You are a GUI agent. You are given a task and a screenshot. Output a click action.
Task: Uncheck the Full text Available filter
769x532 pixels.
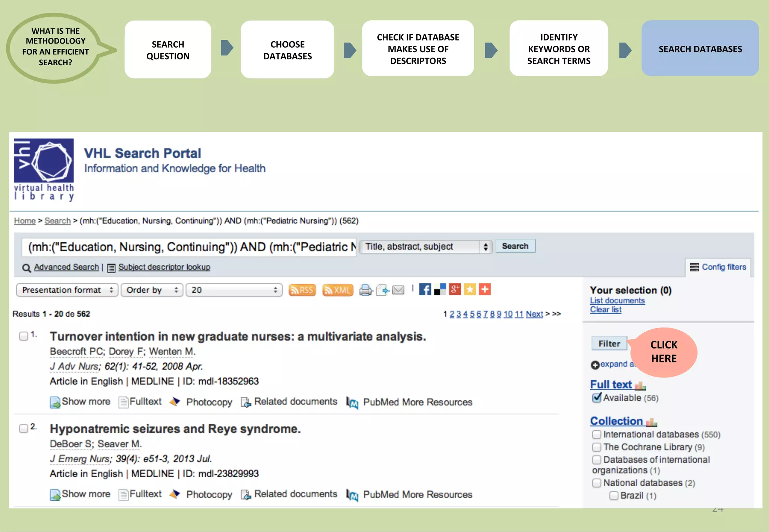pos(597,398)
